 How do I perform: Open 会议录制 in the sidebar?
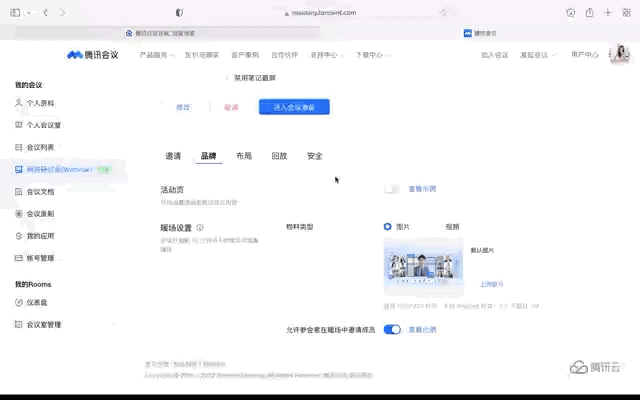40,213
